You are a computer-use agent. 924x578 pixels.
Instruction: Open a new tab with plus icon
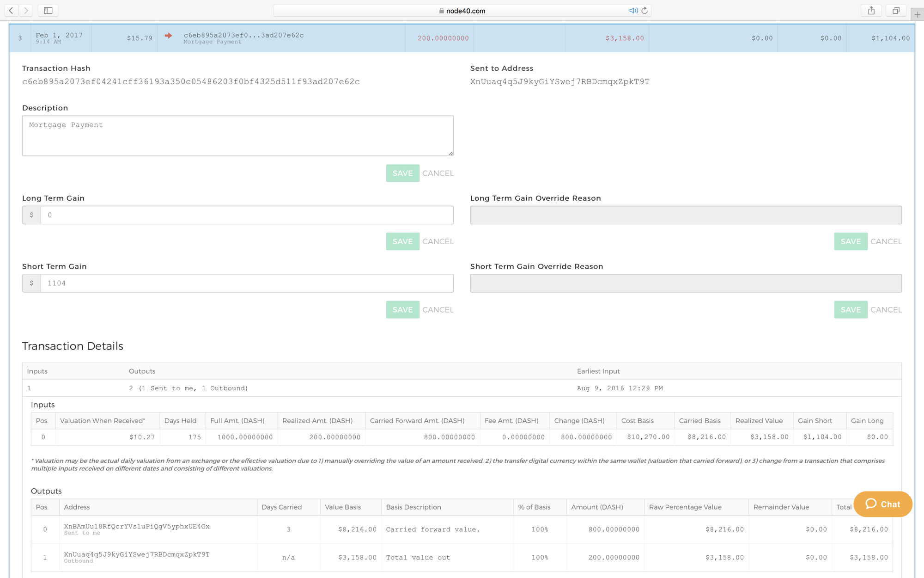tap(917, 14)
